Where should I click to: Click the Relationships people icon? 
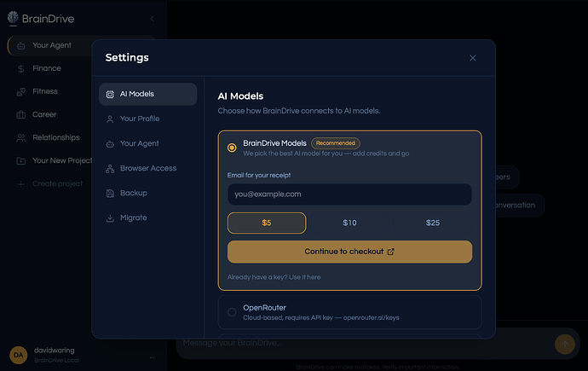tap(21, 137)
